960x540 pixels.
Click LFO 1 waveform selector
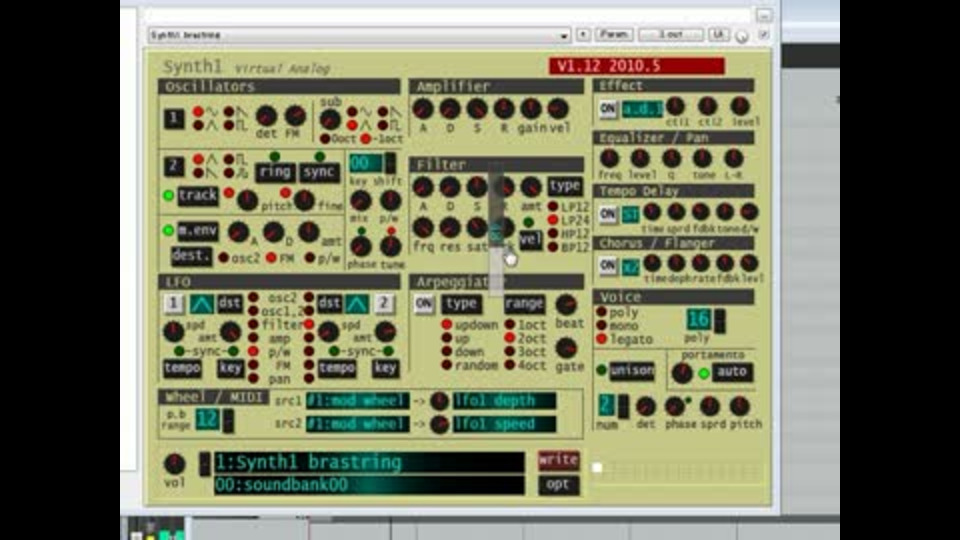coord(201,304)
